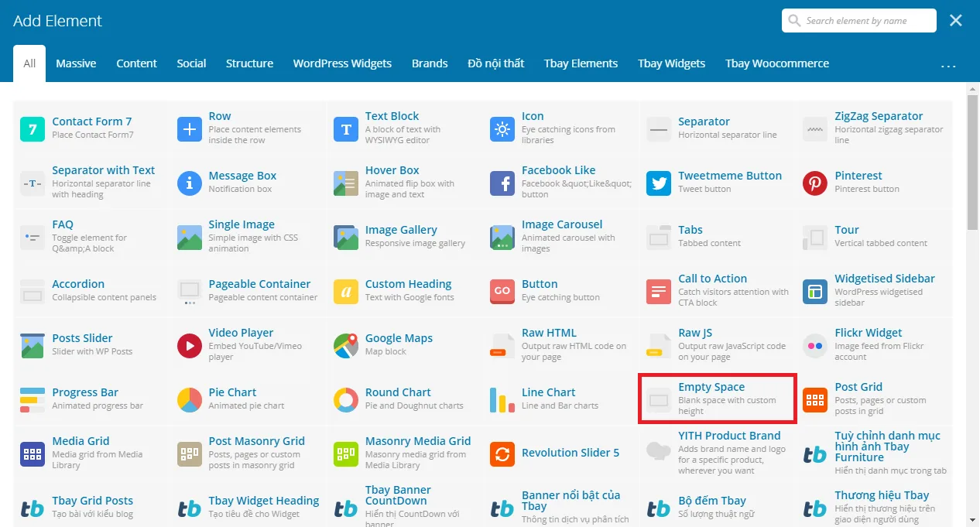Insert the Tabs element
The image size is (980, 527).
pos(718,237)
